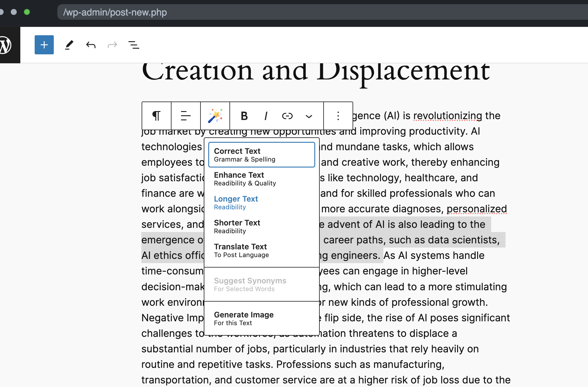The width and height of the screenshot is (588, 387).
Task: Open the document overview list view
Action: (134, 45)
